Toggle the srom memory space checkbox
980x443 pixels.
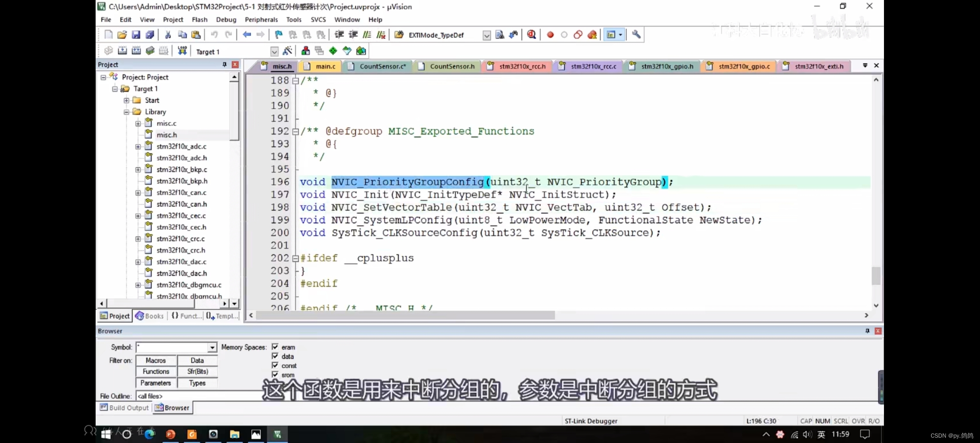pyautogui.click(x=275, y=374)
